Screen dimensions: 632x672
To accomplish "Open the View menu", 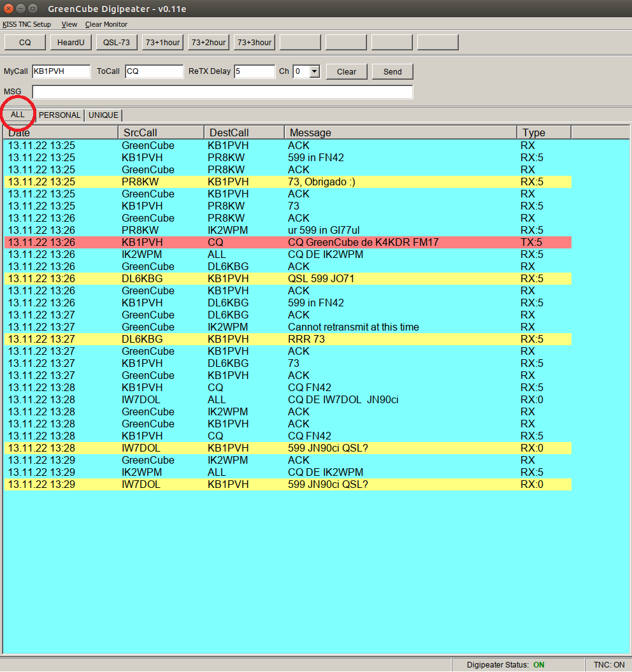I will [x=69, y=24].
